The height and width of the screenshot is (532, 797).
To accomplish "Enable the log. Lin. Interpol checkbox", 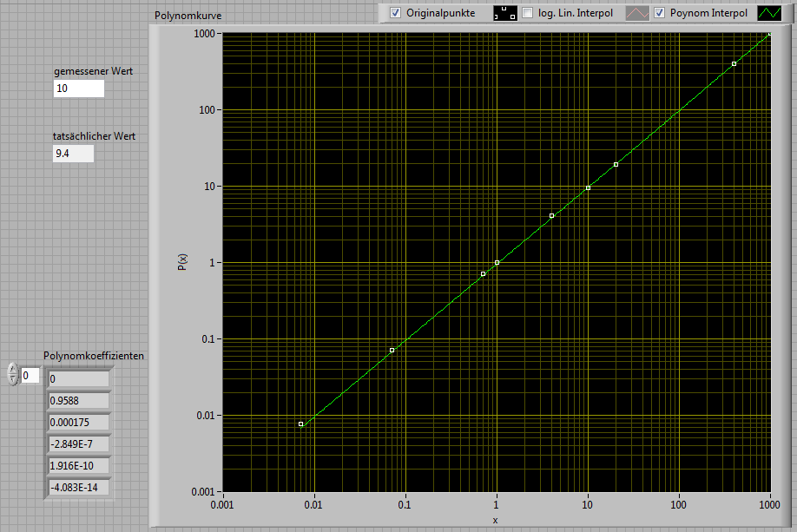I will click(528, 13).
